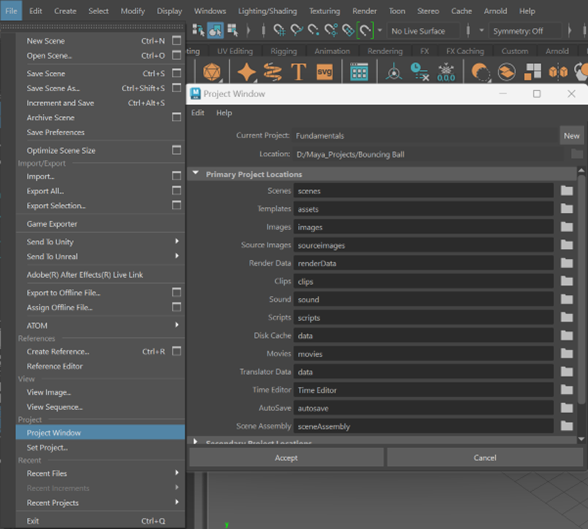Browse folder for Sound location
588x529 pixels.
(x=567, y=299)
